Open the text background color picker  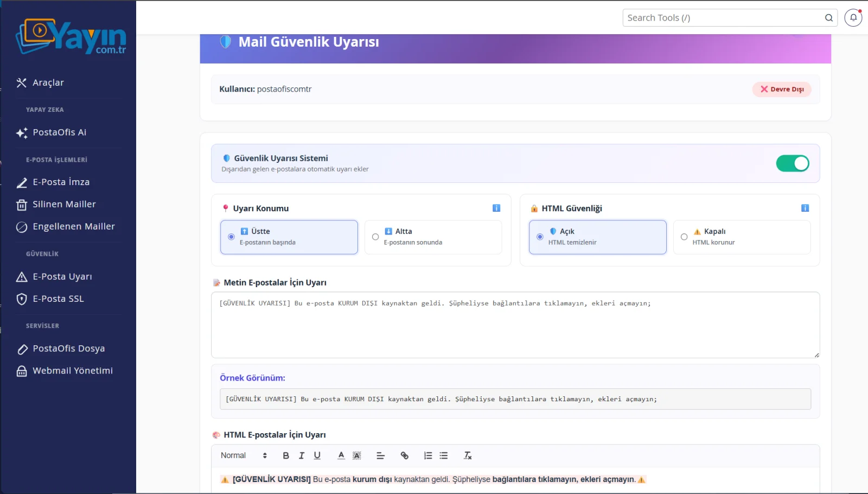tap(356, 455)
